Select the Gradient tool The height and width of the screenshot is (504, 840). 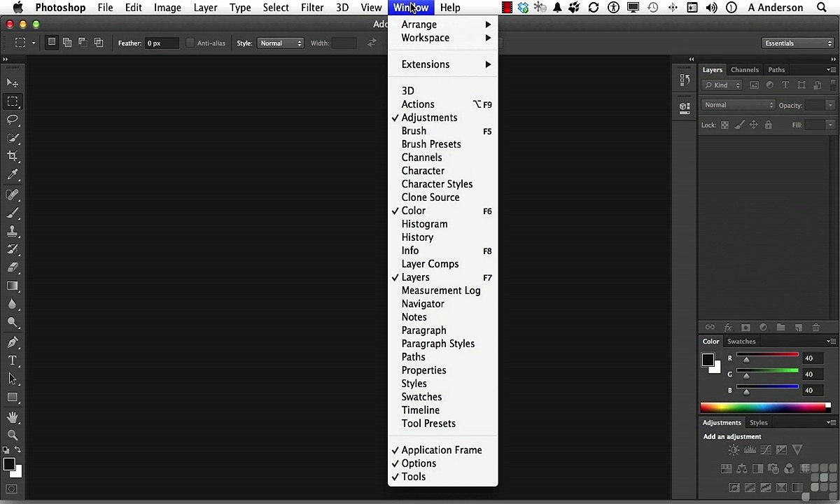tap(13, 286)
